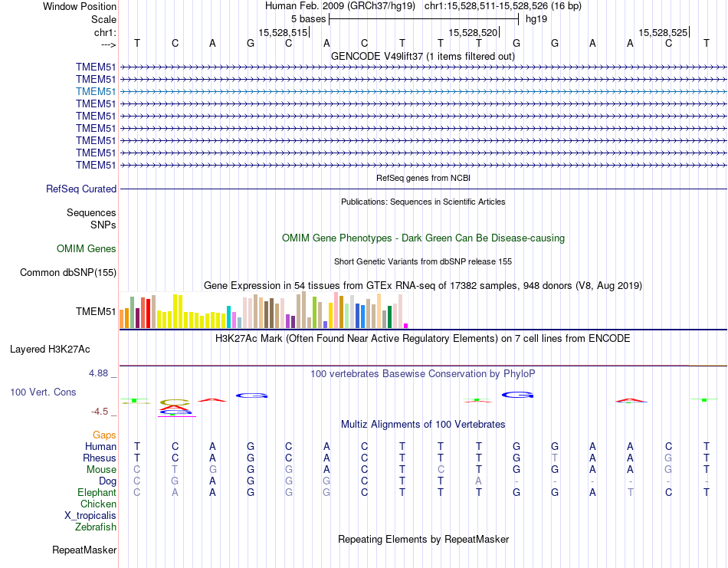Click the Window Position track label
The height and width of the screenshot is (568, 728).
[80, 6]
